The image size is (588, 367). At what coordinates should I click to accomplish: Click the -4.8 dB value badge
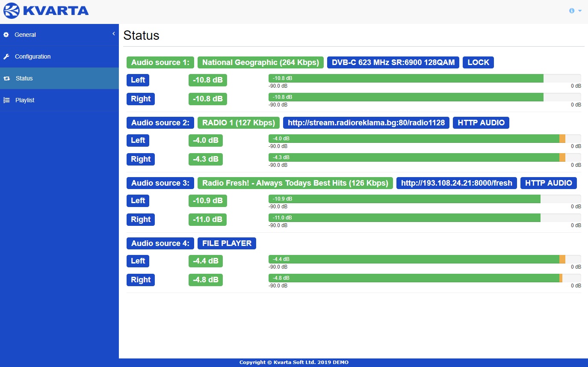(x=206, y=280)
